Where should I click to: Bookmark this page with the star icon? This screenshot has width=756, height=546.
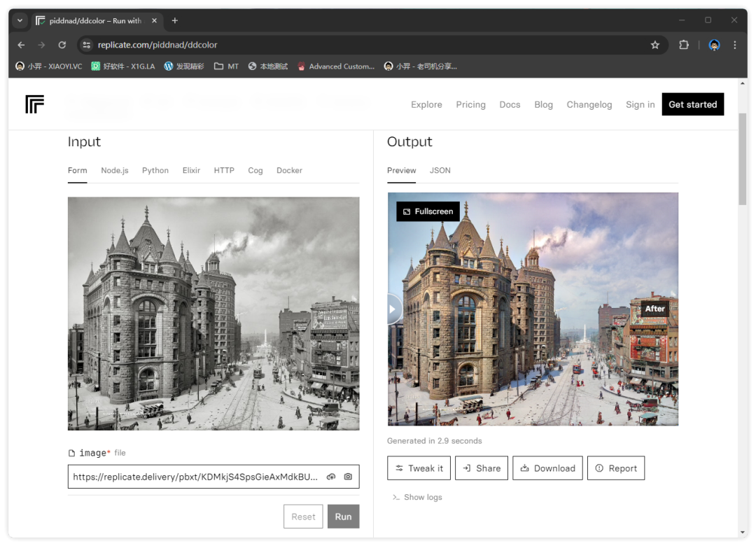655,45
